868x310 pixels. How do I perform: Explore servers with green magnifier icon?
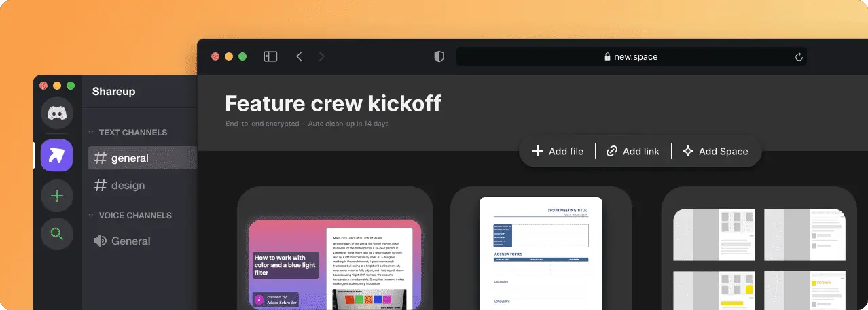pyautogui.click(x=57, y=235)
